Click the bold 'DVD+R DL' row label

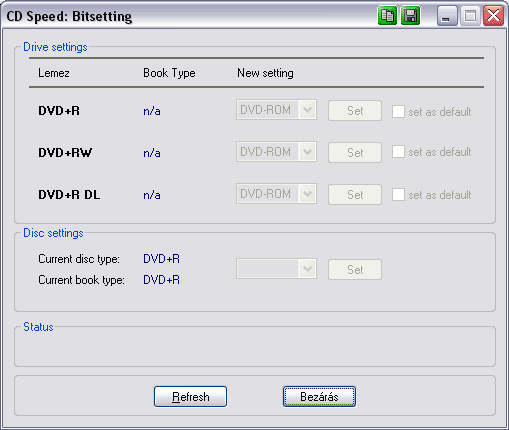pyautogui.click(x=69, y=195)
